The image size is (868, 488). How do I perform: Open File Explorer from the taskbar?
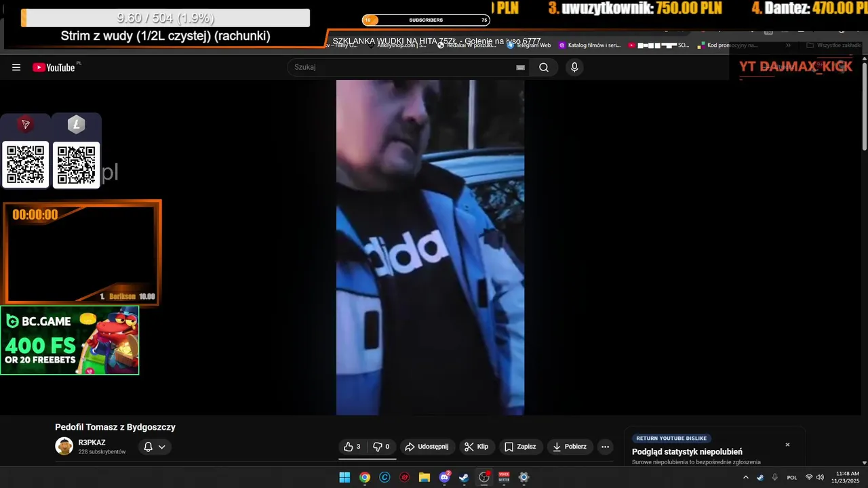425,477
